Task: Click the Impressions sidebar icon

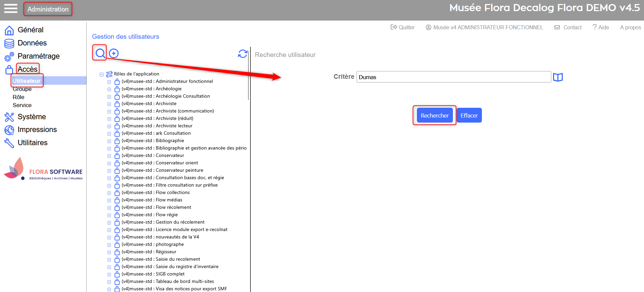Action: [x=9, y=130]
